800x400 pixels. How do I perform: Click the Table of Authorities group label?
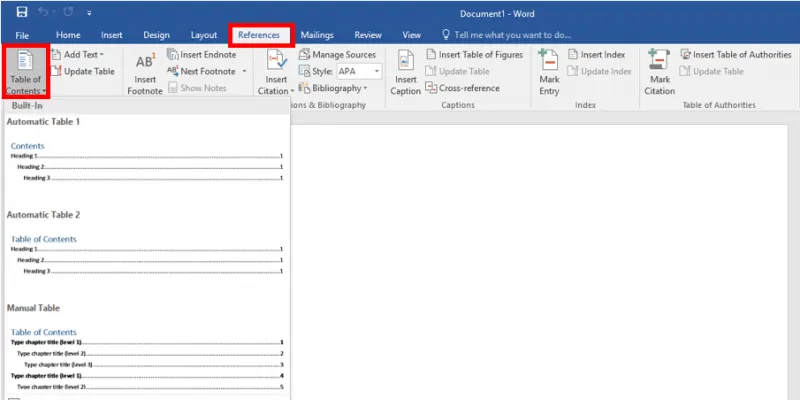tap(719, 105)
